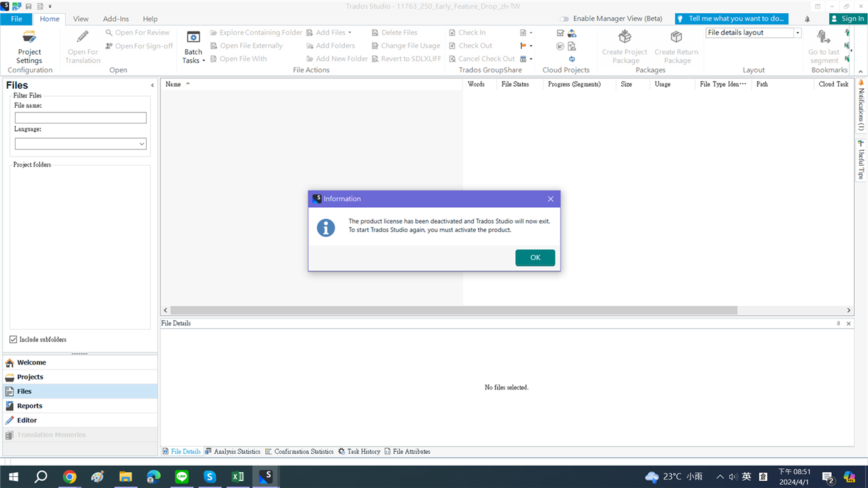
Task: Close the Information dialog with X
Action: point(551,199)
